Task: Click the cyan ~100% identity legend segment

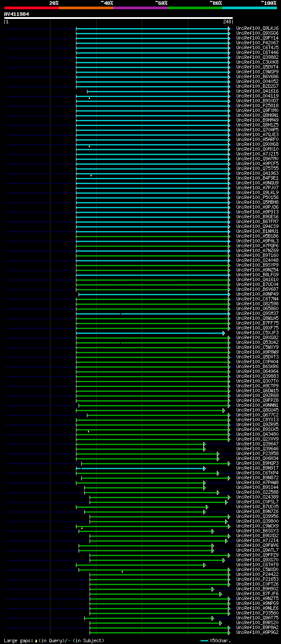Action: pos(249,8)
